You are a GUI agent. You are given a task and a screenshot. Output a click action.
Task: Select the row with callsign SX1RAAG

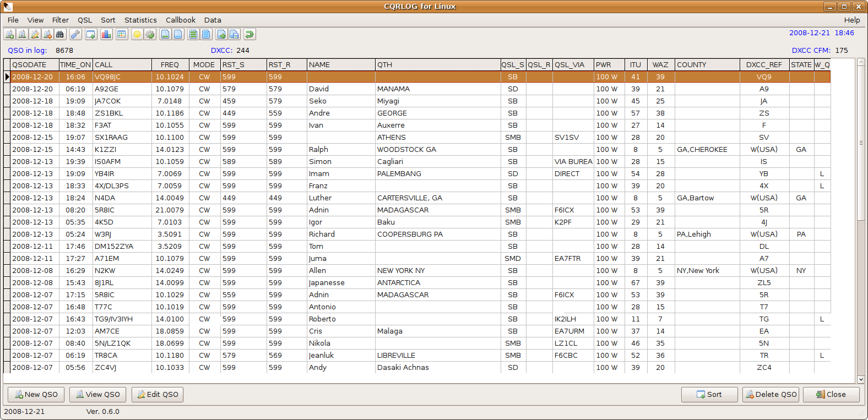pyautogui.click(x=420, y=138)
